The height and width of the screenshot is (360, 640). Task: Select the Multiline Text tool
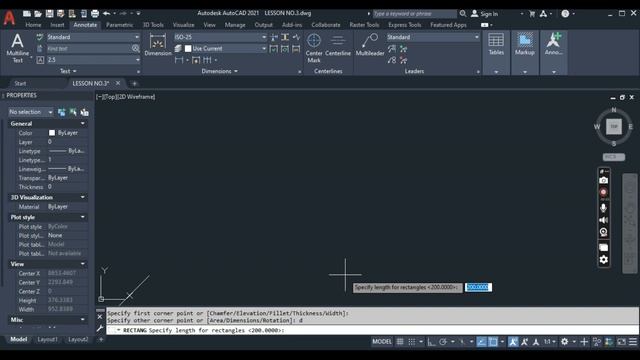pos(17,48)
